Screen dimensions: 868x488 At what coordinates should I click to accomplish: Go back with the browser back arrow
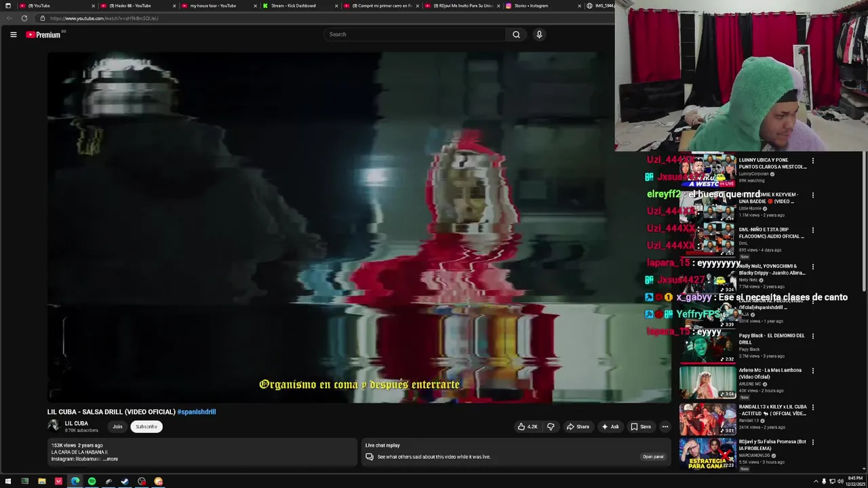point(9,18)
